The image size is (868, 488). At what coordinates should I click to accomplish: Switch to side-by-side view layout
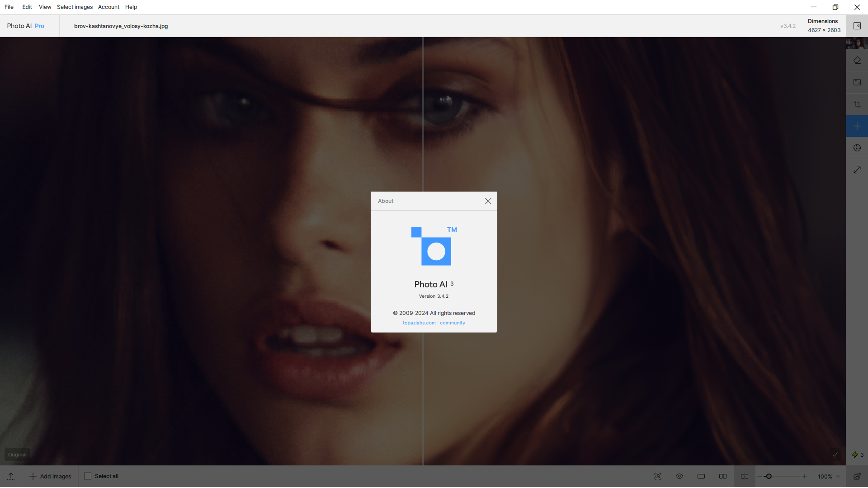coord(723,476)
